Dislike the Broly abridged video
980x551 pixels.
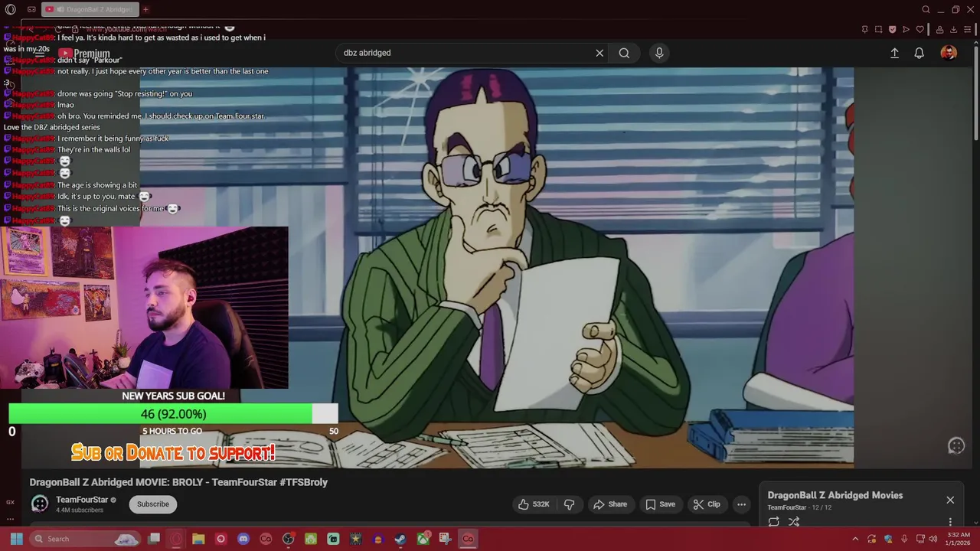(569, 504)
